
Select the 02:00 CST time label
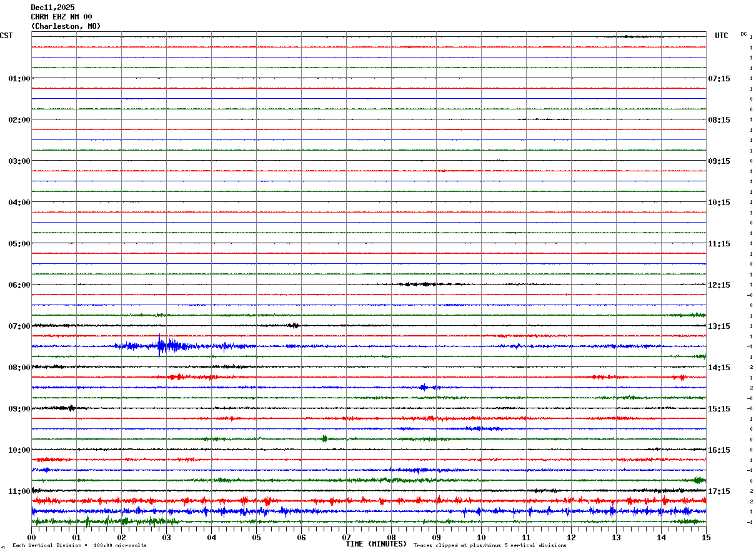pos(19,120)
